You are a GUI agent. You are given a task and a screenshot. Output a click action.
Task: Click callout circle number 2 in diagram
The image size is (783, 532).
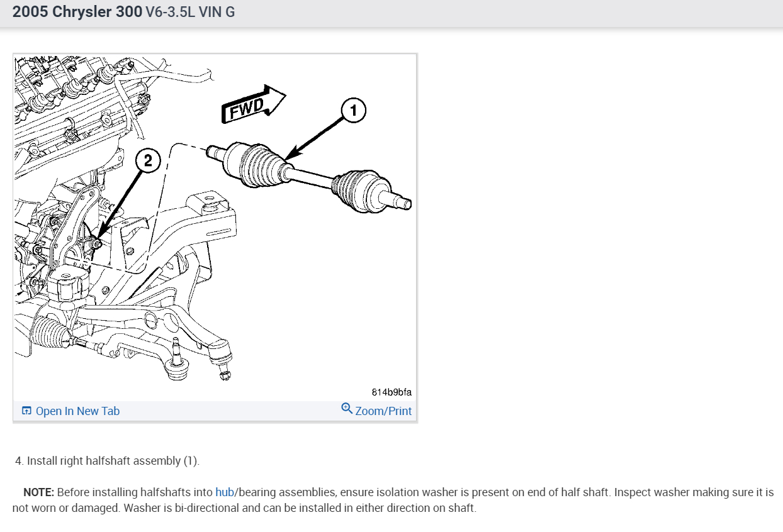148,161
